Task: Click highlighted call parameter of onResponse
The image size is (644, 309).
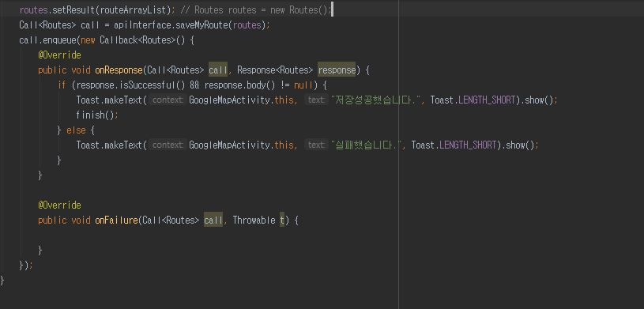Action: [x=217, y=70]
